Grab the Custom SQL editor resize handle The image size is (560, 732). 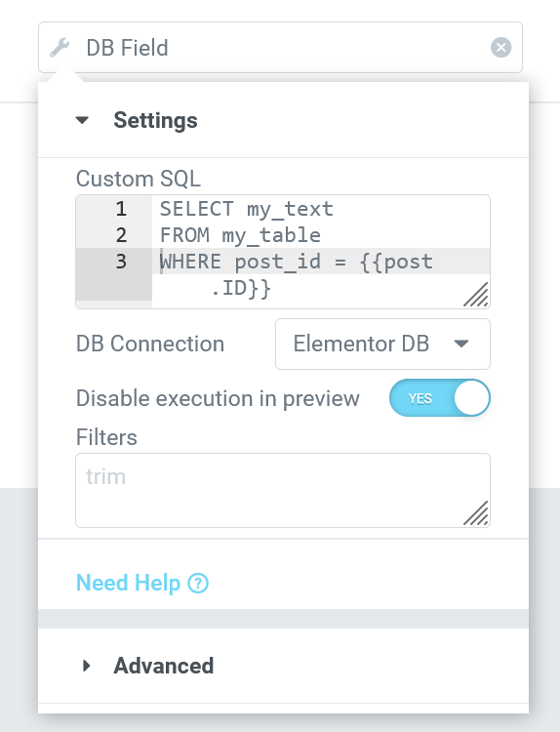[x=476, y=295]
